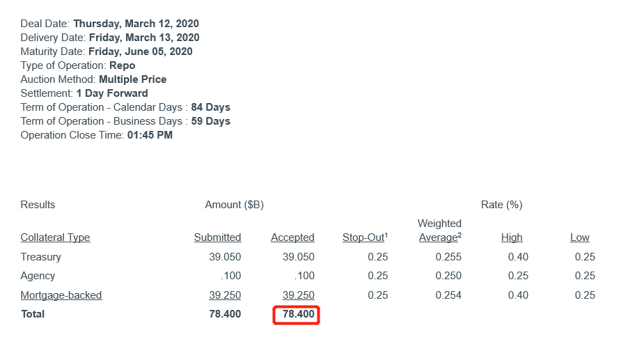This screenshot has width=644, height=344.
Task: Click the Operation Close Time value
Action: pos(150,135)
